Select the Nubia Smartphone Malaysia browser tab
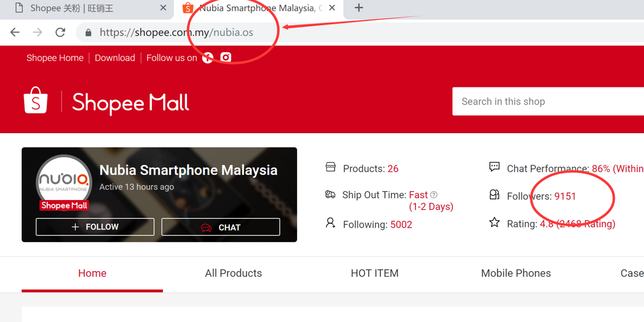The image size is (644, 322). tap(259, 8)
